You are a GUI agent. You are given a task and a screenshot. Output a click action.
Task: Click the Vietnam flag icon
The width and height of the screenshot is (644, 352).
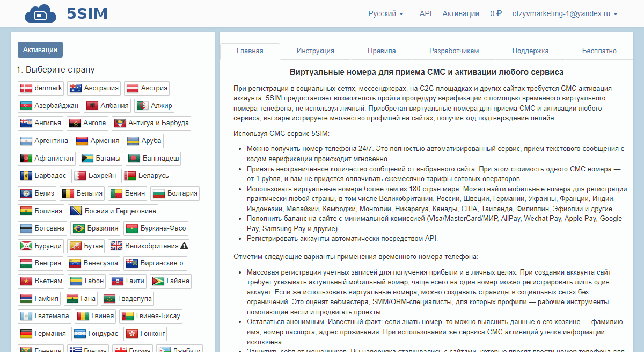tap(26, 281)
